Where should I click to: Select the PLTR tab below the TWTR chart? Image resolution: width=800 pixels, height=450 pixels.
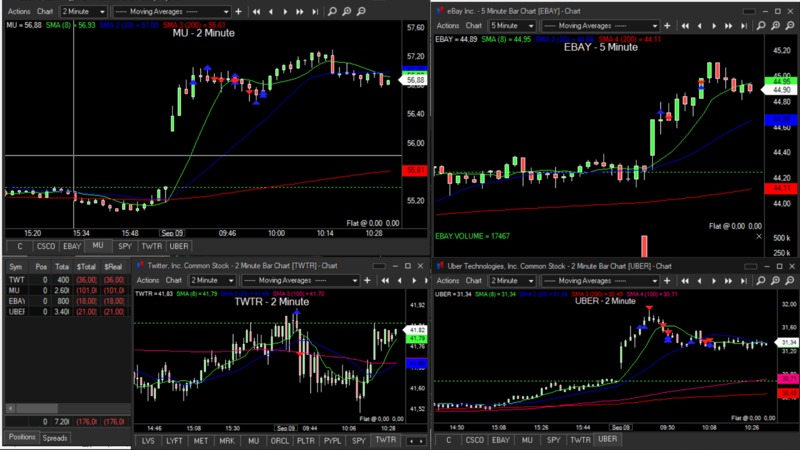point(304,440)
